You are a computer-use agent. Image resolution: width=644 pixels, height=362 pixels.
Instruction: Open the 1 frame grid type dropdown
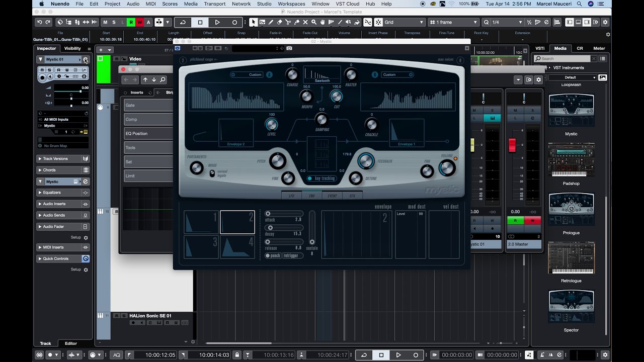pyautogui.click(x=453, y=22)
